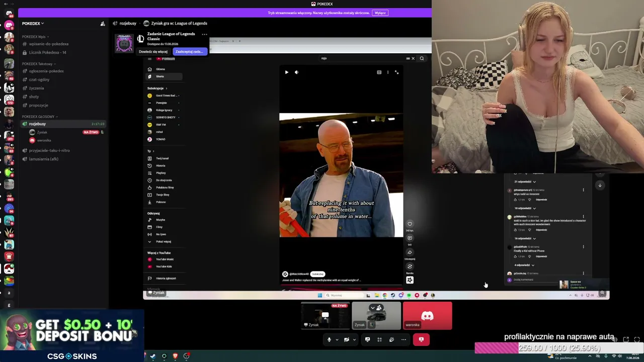Open more call options ellipsis

(404, 340)
